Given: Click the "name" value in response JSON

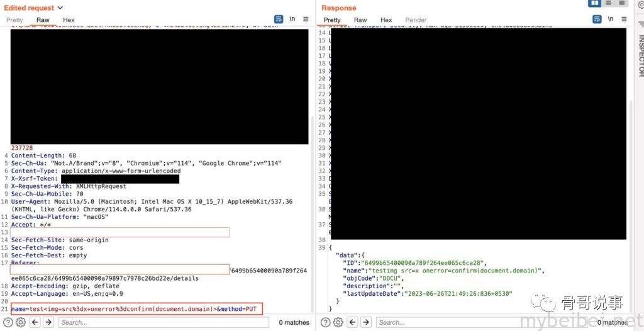Looking at the screenshot, I should tap(456, 271).
